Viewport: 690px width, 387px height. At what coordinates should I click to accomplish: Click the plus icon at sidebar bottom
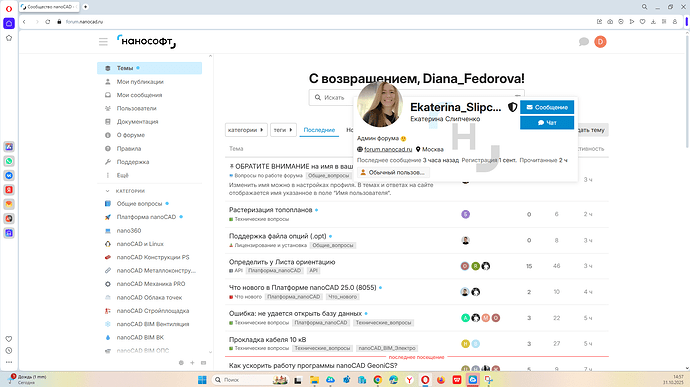click(x=192, y=363)
